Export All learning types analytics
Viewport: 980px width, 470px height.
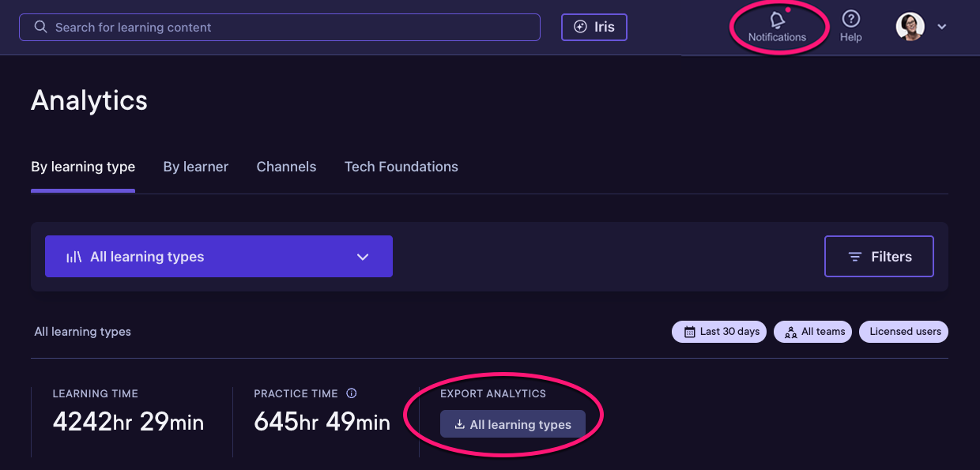coord(512,424)
